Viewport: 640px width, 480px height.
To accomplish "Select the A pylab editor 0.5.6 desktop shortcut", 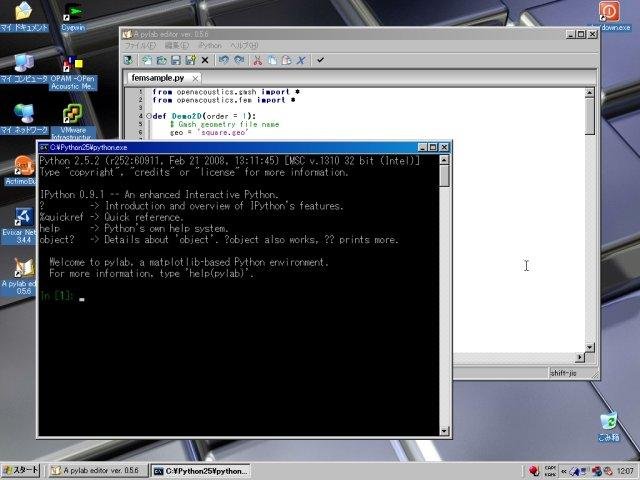I will [20, 276].
